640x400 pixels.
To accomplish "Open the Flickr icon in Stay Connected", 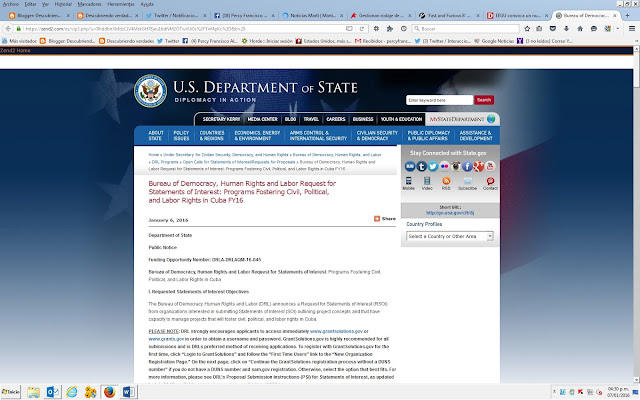I will [x=444, y=166].
